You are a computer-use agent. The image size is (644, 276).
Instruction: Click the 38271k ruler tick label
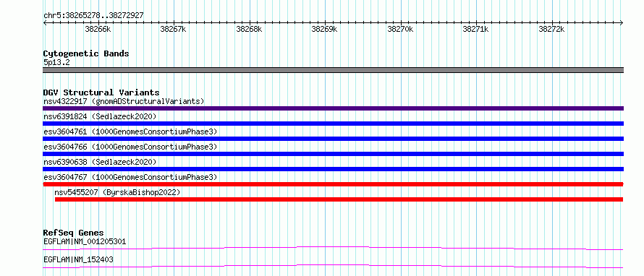476,30
